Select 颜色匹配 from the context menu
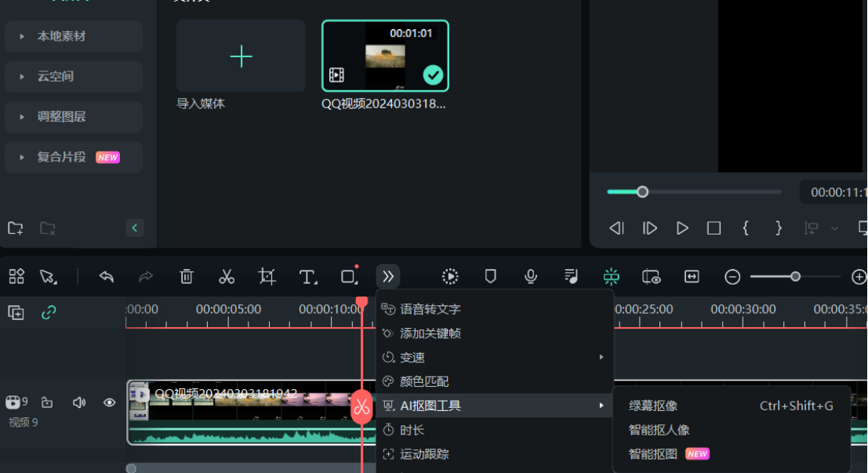This screenshot has height=473, width=868. pyautogui.click(x=423, y=381)
